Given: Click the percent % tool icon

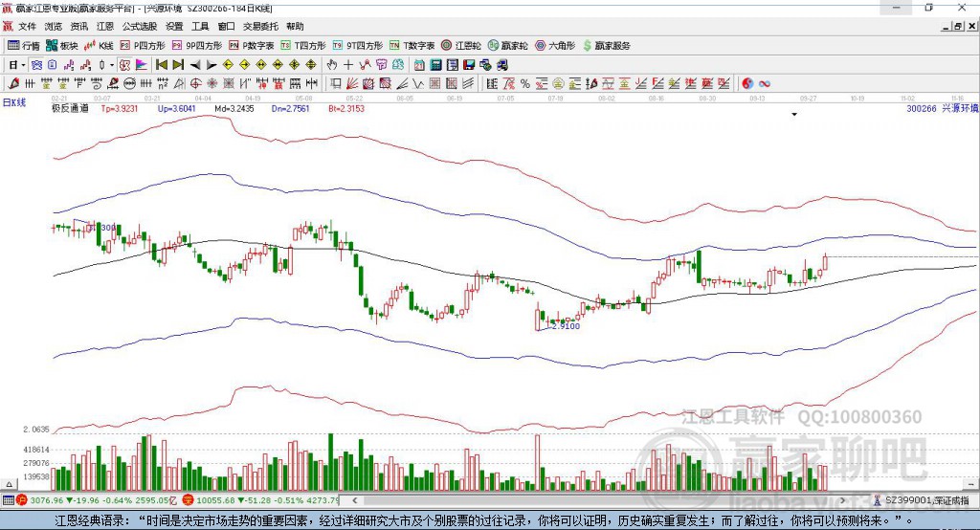Looking at the screenshot, I should pos(525,84).
